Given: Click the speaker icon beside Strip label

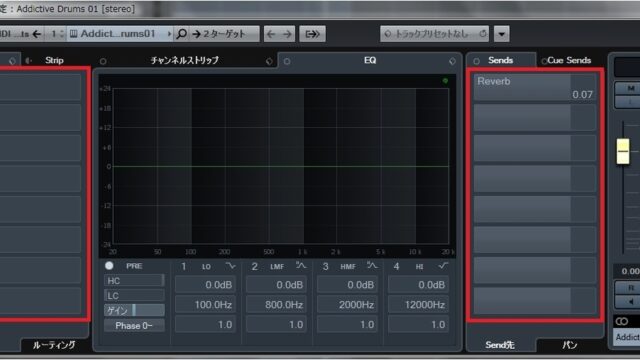Looking at the screenshot, I should [x=28, y=61].
